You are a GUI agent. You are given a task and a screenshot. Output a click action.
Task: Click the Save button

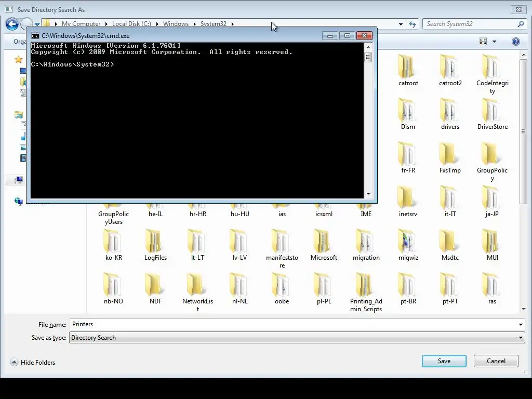pos(444,361)
